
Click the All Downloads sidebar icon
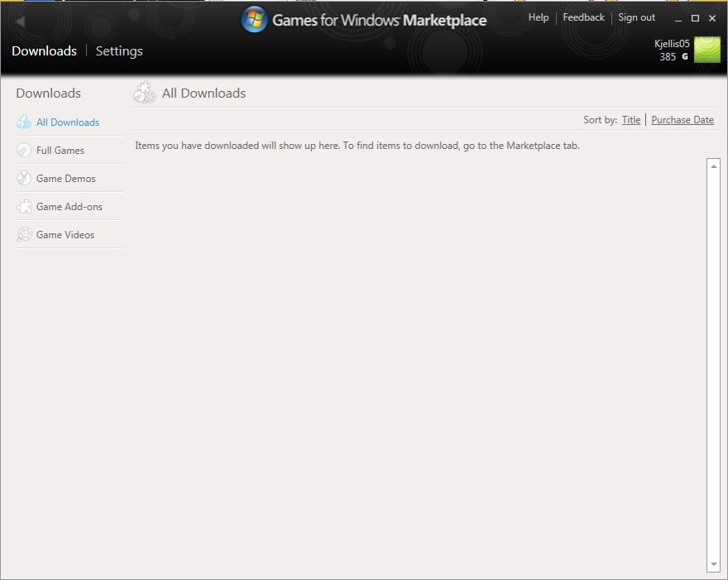tap(24, 122)
